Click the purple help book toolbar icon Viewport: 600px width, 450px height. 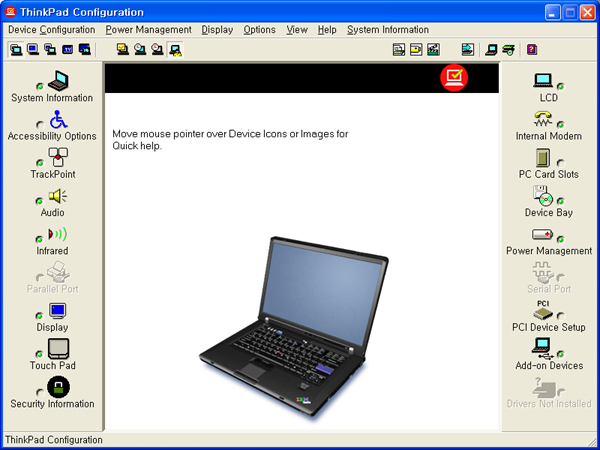pyautogui.click(x=532, y=49)
